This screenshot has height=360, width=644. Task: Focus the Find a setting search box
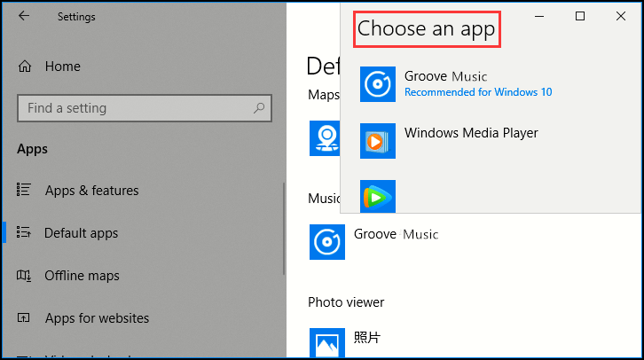point(145,108)
